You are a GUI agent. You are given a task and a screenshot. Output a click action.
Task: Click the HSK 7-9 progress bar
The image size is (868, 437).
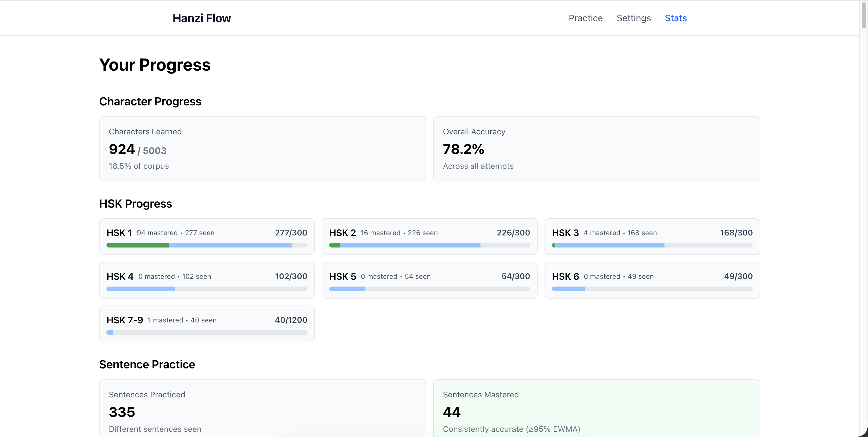tap(207, 332)
